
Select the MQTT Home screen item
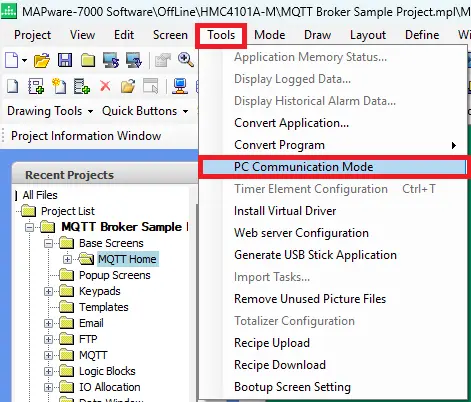point(127,259)
